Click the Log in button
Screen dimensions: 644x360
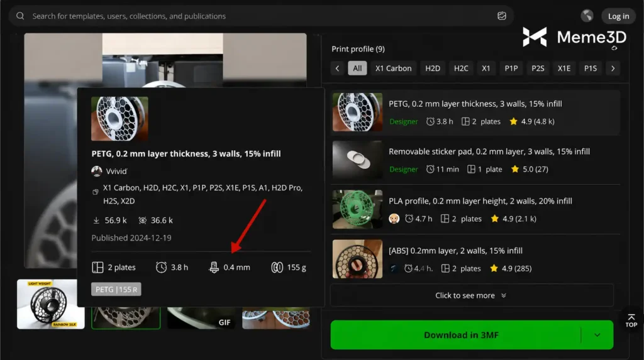618,16
